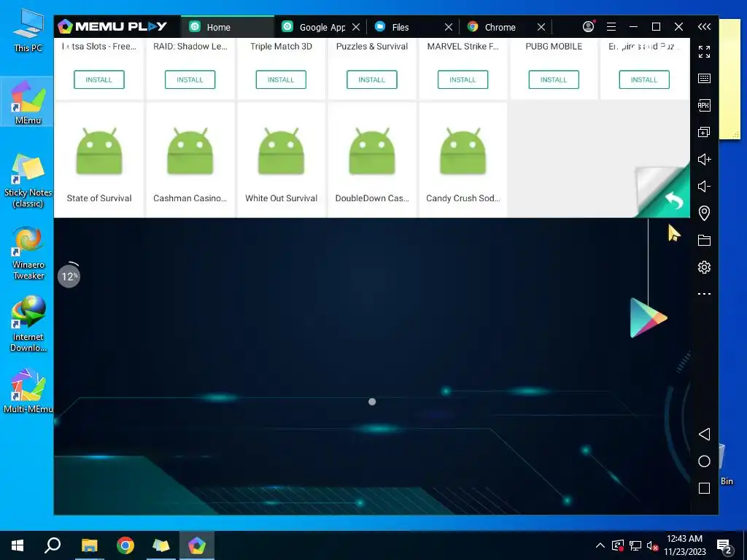Screen dimensions: 747x560
Task: Tap the Android Home circle button
Action: click(704, 461)
